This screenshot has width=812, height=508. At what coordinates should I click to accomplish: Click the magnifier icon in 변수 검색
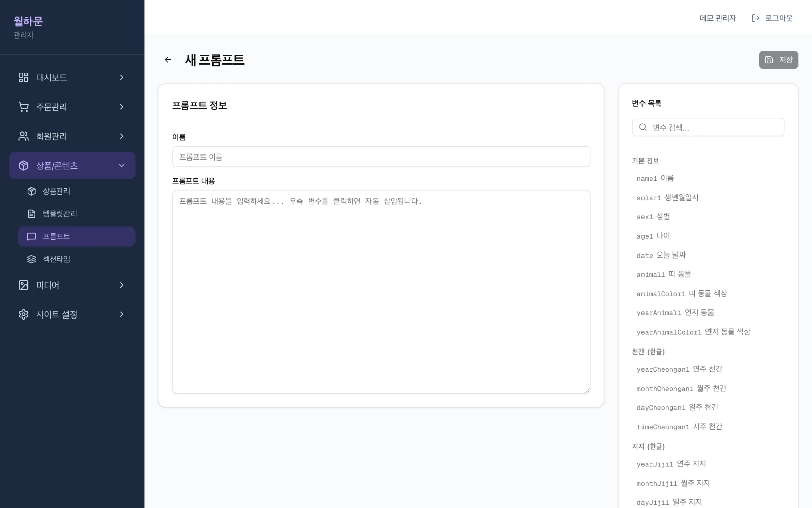643,127
